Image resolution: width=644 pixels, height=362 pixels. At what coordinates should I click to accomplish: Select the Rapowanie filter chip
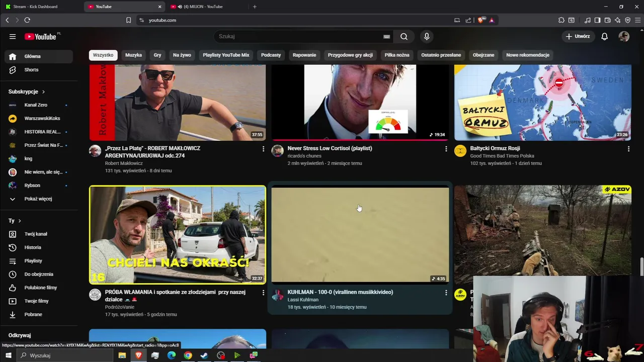[304, 55]
